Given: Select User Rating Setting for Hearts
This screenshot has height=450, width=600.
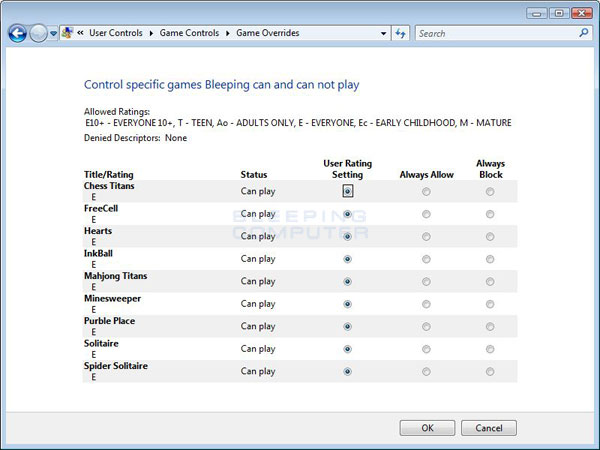Looking at the screenshot, I should click(347, 236).
